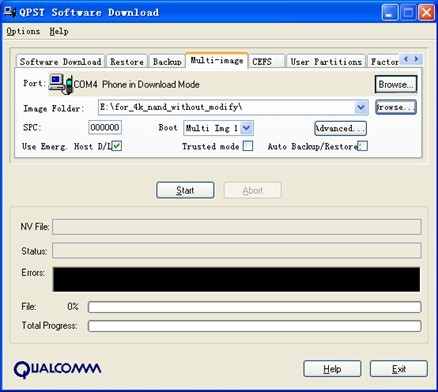Click the Total Progress bar
Image resolution: width=438 pixels, height=392 pixels.
pyautogui.click(x=254, y=326)
